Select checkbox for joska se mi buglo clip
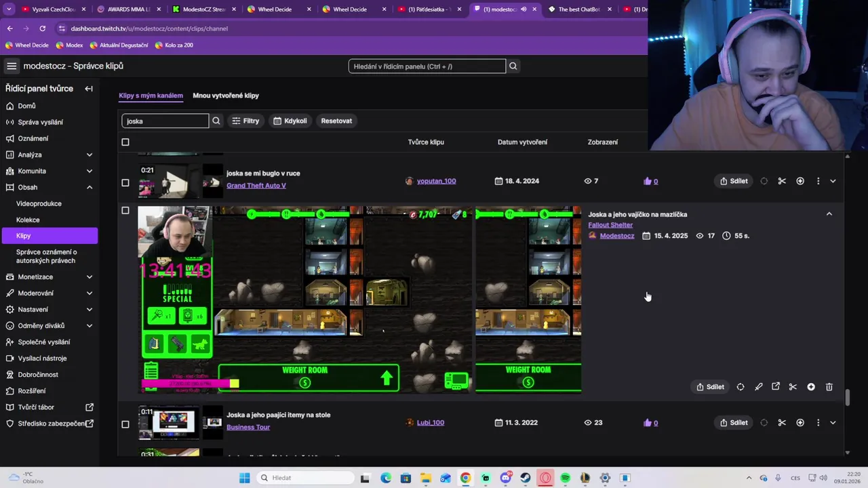This screenshot has width=868, height=488. [x=125, y=182]
